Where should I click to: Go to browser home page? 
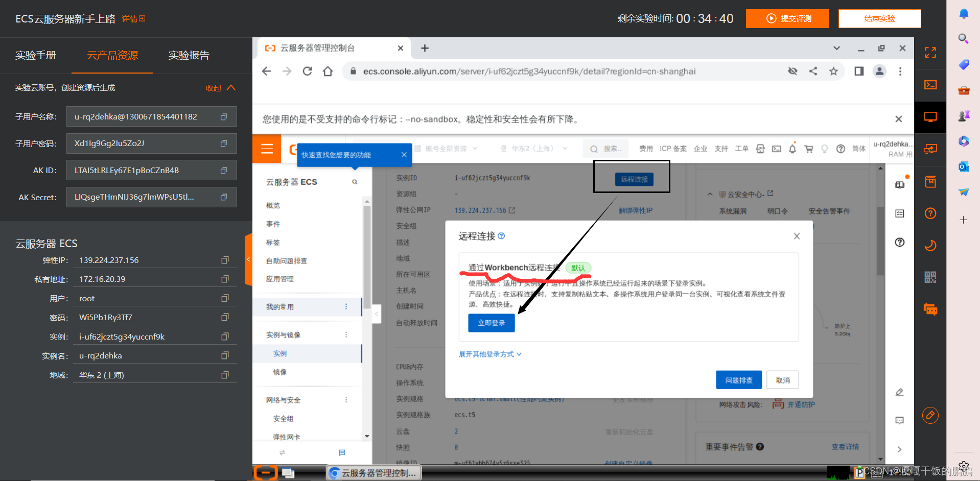pos(328,71)
